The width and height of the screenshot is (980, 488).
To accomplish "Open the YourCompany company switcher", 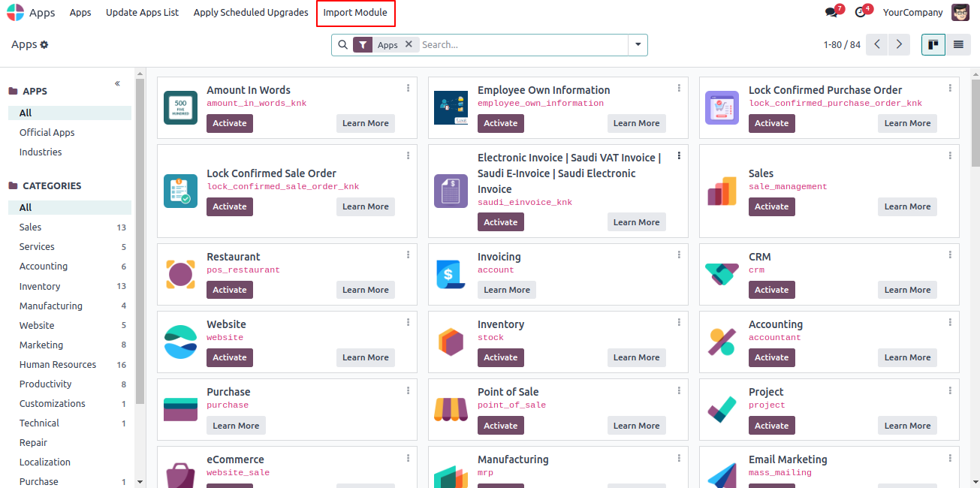I will pos(912,13).
